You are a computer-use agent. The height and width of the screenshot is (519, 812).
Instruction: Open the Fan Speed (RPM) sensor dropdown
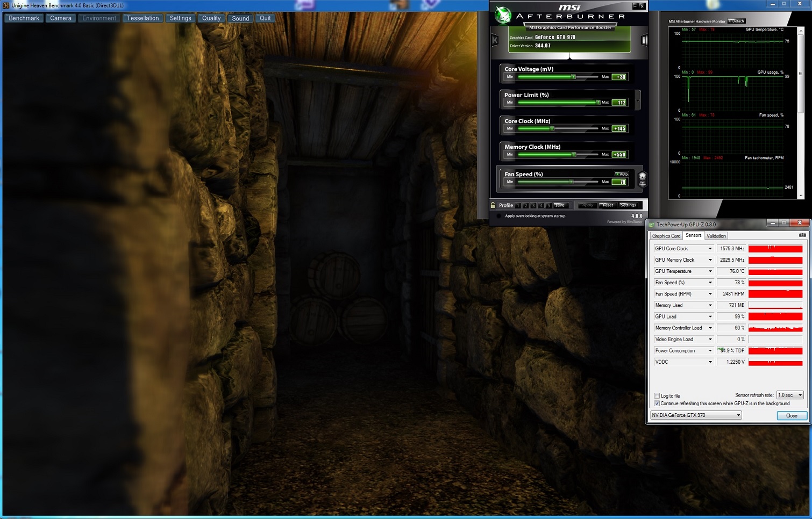710,294
